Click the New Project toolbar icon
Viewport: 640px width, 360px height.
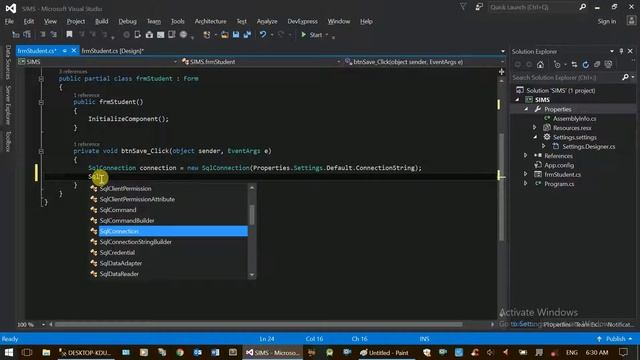207,35
